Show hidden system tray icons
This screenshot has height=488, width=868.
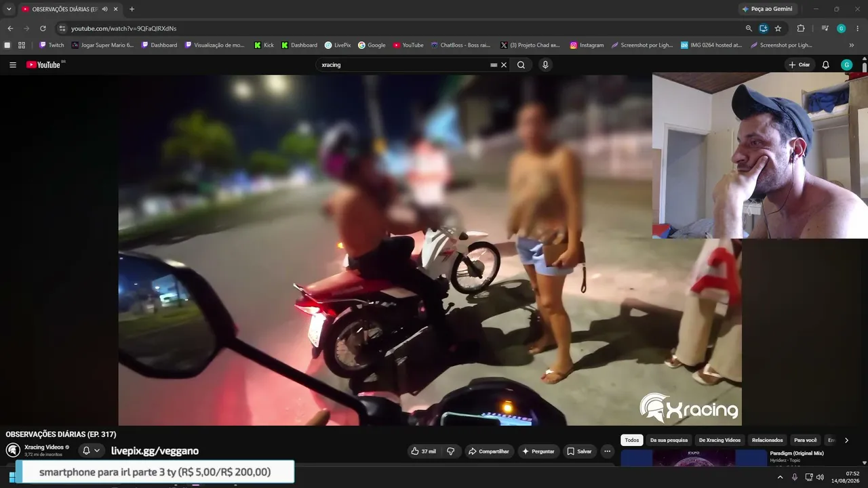pos(780,477)
